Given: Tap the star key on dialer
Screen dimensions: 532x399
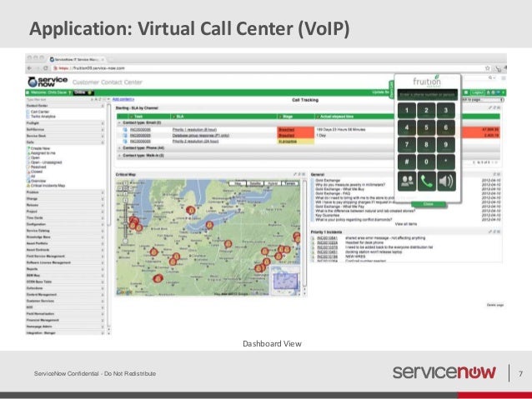Looking at the screenshot, I should pyautogui.click(x=446, y=162).
